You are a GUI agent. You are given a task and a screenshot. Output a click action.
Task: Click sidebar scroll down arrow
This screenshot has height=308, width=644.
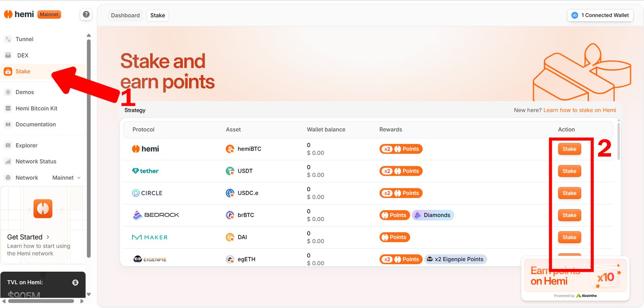89,294
